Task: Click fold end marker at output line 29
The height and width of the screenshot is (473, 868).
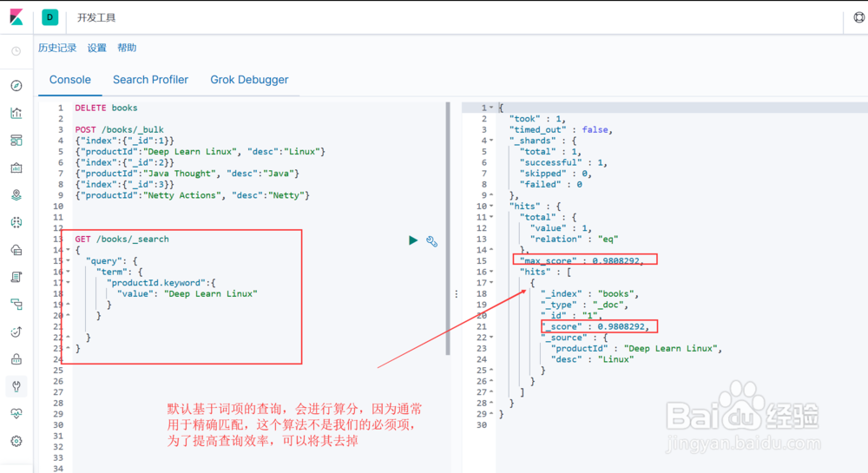Action: click(491, 414)
